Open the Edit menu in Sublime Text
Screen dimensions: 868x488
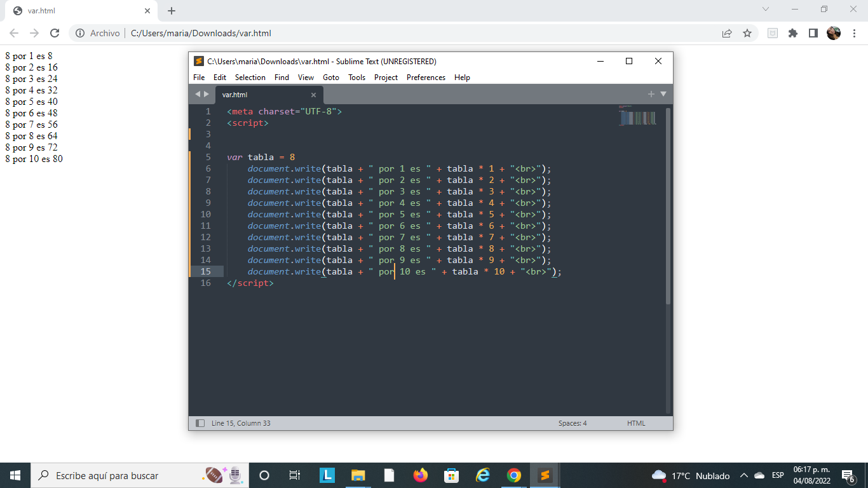[x=220, y=78]
